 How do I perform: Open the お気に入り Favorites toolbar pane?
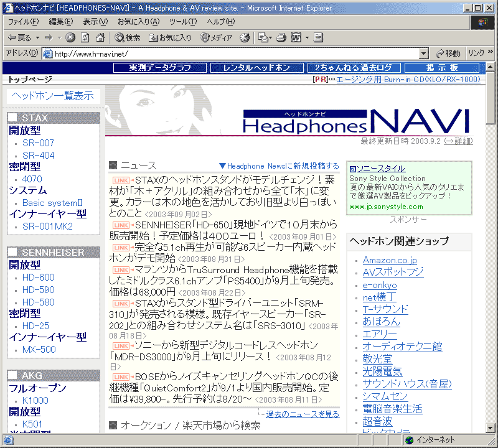[170, 38]
